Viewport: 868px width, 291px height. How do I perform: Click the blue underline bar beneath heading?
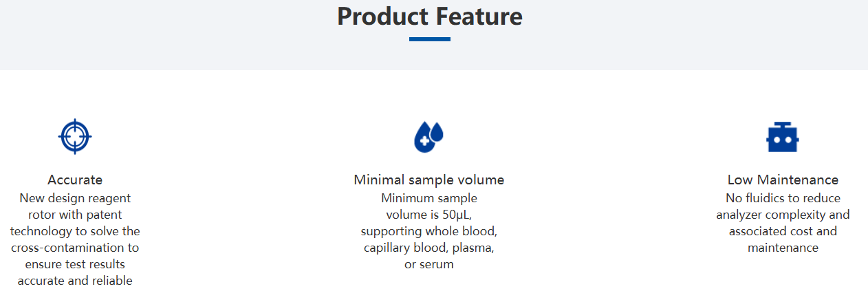coord(430,39)
